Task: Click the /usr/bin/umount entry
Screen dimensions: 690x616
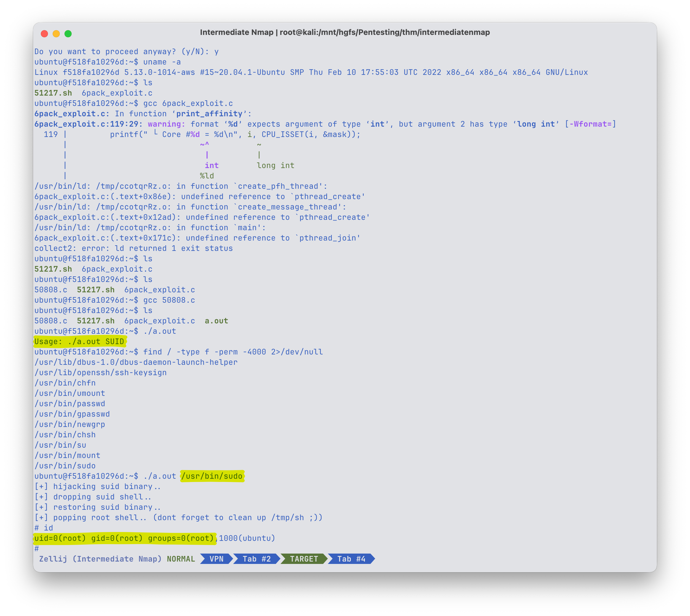Action: pos(70,393)
